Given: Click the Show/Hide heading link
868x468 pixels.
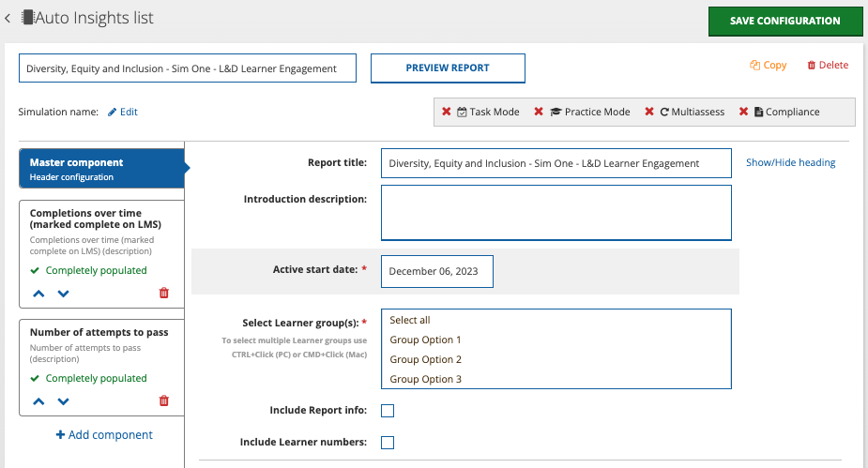Looking at the screenshot, I should [x=790, y=162].
